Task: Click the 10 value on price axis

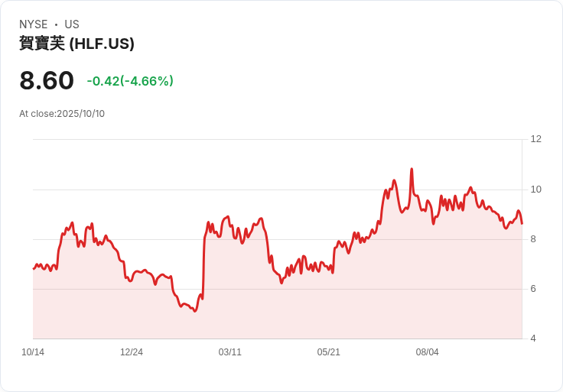Action: pyautogui.click(x=535, y=190)
